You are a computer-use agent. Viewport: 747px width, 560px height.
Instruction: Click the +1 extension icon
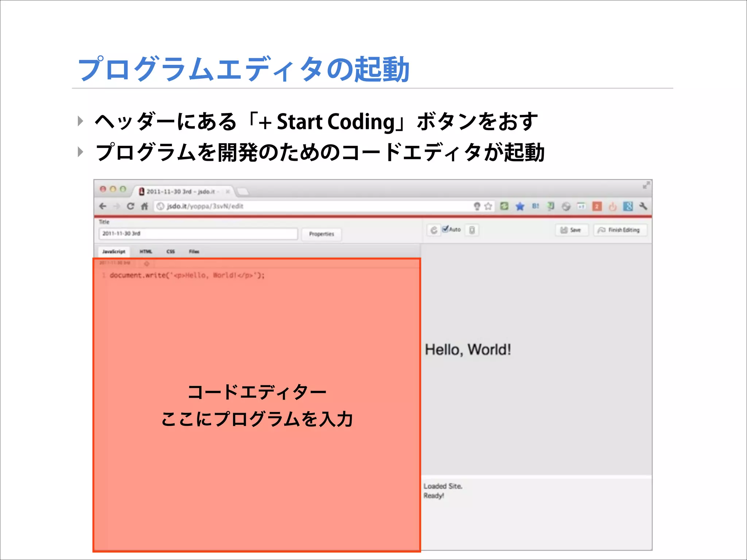pos(581,206)
